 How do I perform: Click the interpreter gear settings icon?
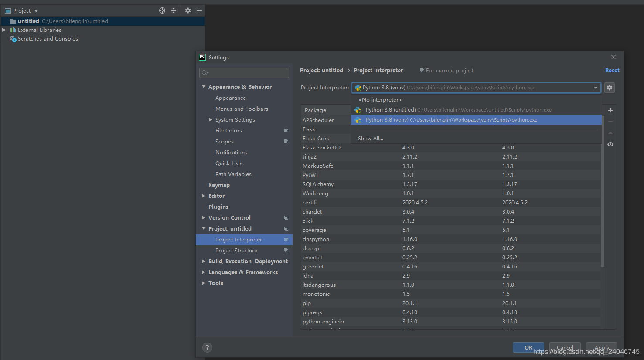[610, 88]
